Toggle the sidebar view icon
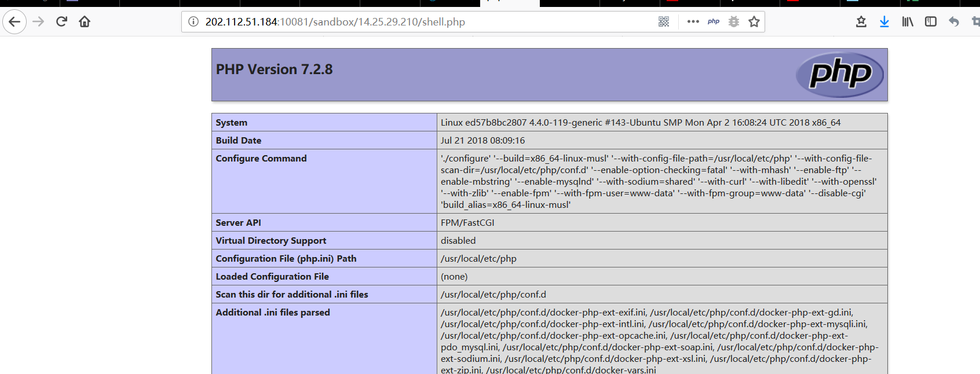Screen dimensions: 980x374 point(931,22)
